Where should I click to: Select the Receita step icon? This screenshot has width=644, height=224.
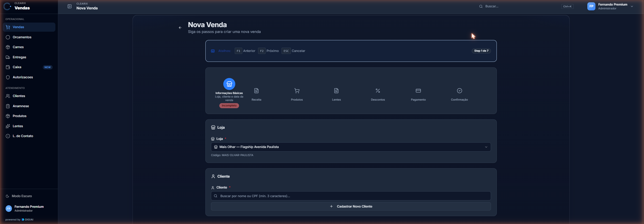[x=256, y=91]
